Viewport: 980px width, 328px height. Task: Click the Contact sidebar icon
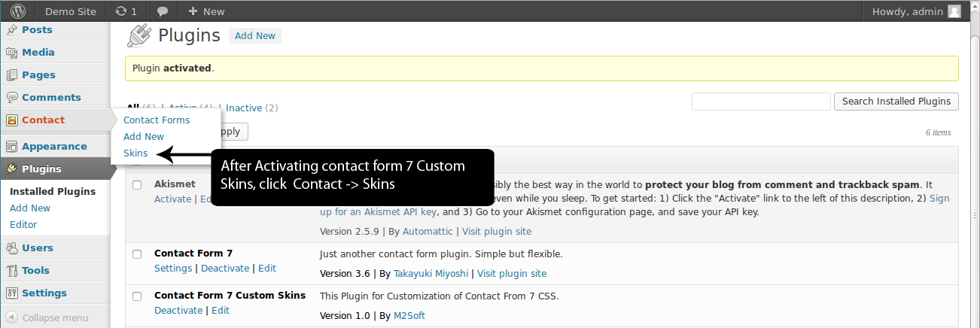pos(12,120)
